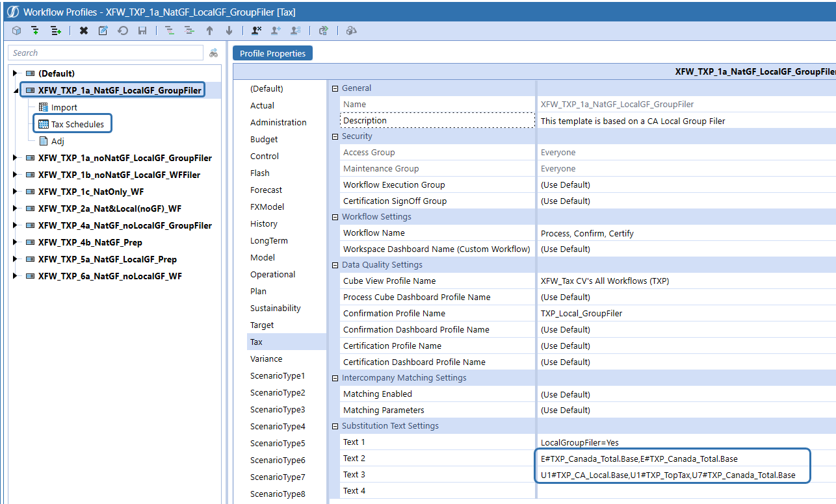Switch to the Tax scenario type

[x=255, y=342]
